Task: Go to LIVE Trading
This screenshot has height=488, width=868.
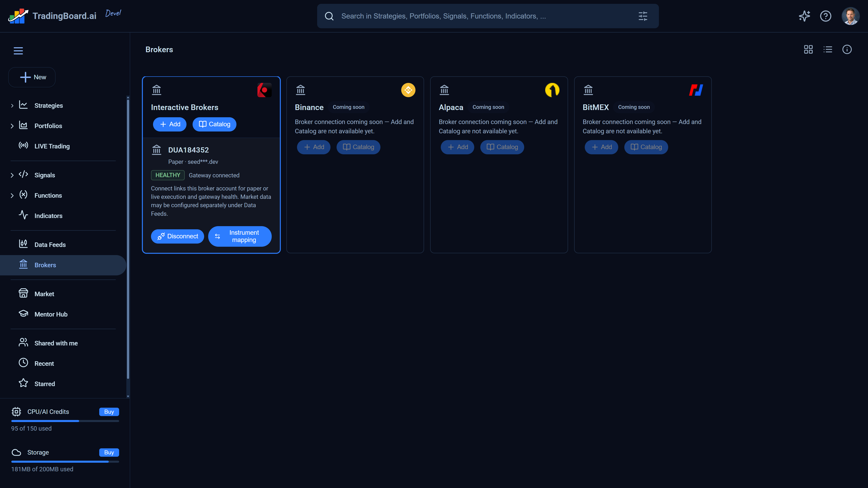Action: pyautogui.click(x=52, y=146)
